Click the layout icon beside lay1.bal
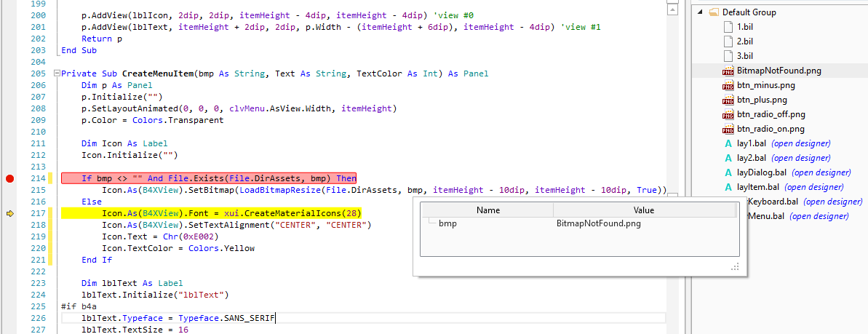This screenshot has width=868, height=334. 728,143
